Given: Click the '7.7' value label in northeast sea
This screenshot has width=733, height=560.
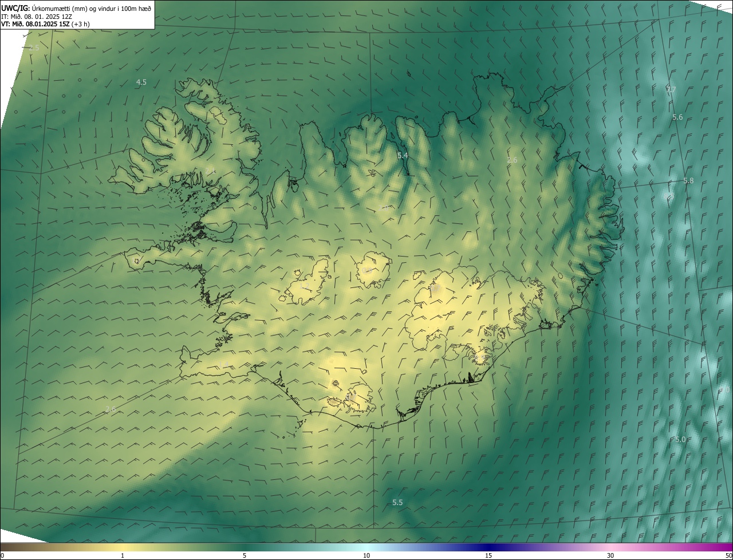Looking at the screenshot, I should point(671,90).
